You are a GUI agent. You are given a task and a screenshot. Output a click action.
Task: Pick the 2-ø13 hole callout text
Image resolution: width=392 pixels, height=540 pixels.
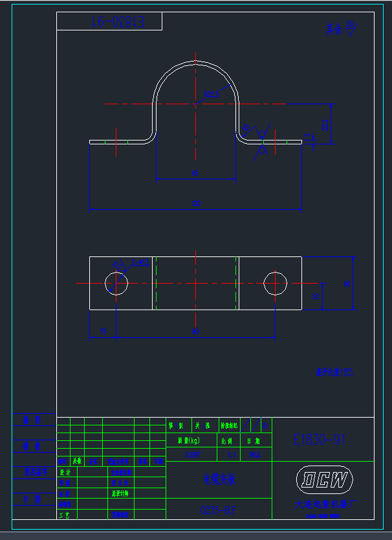pos(139,262)
